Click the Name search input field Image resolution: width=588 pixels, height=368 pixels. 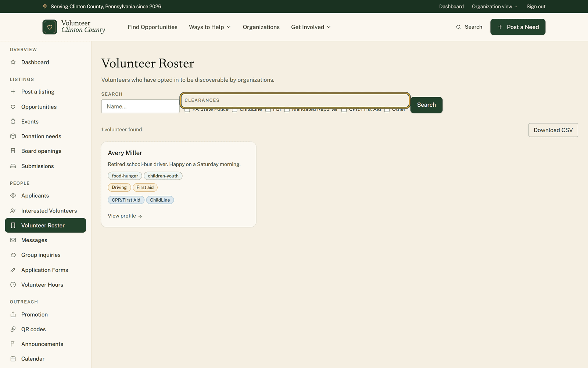(x=140, y=106)
